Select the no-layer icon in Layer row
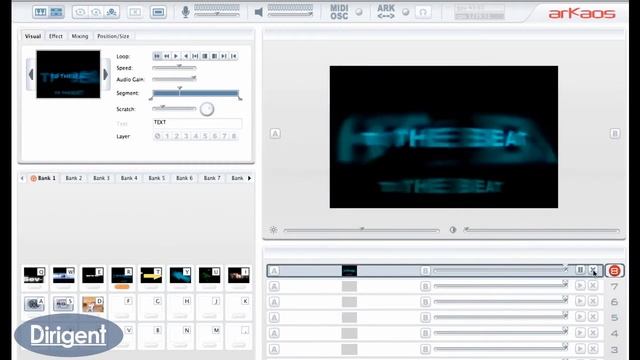The height and width of the screenshot is (360, 640). pyautogui.click(x=158, y=136)
